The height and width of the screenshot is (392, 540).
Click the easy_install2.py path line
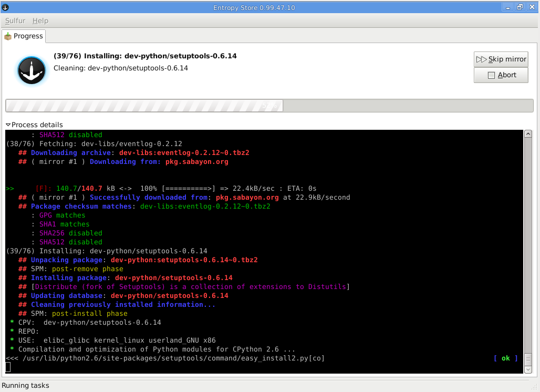click(165, 358)
